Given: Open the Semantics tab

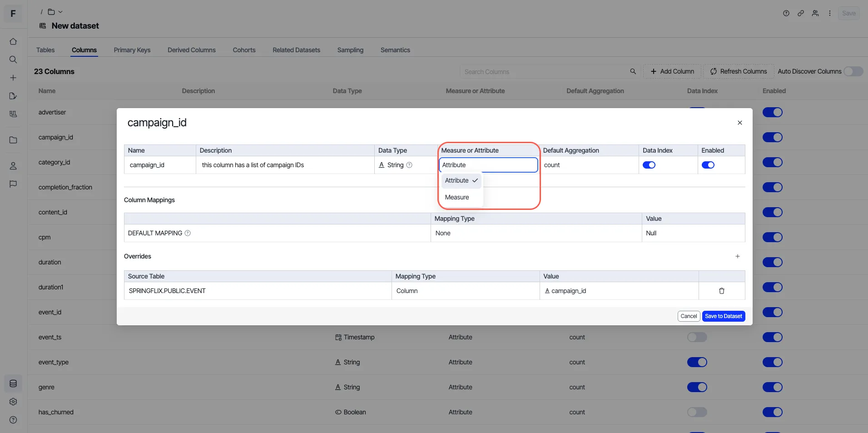Looking at the screenshot, I should [395, 50].
